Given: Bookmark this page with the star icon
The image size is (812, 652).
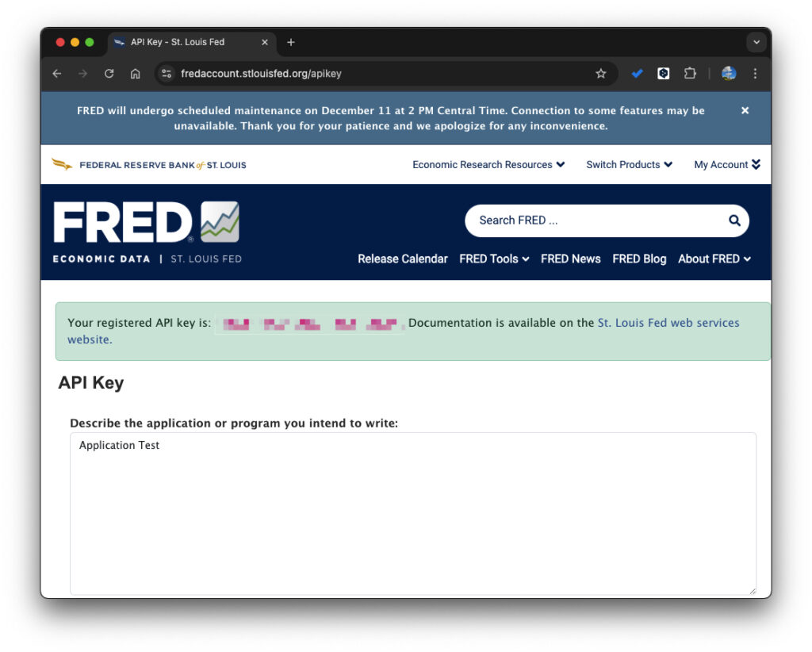Looking at the screenshot, I should click(x=601, y=74).
